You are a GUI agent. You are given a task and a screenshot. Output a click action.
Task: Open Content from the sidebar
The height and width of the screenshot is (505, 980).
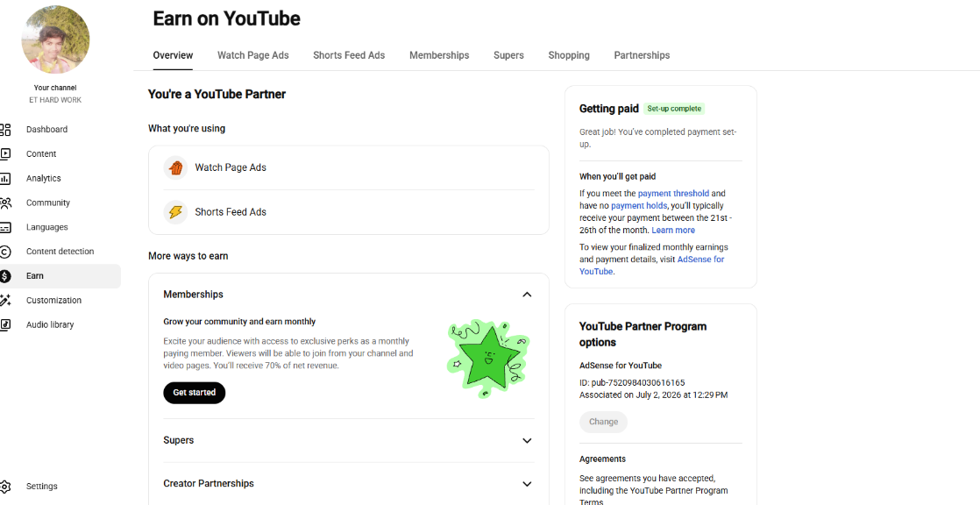pyautogui.click(x=41, y=153)
